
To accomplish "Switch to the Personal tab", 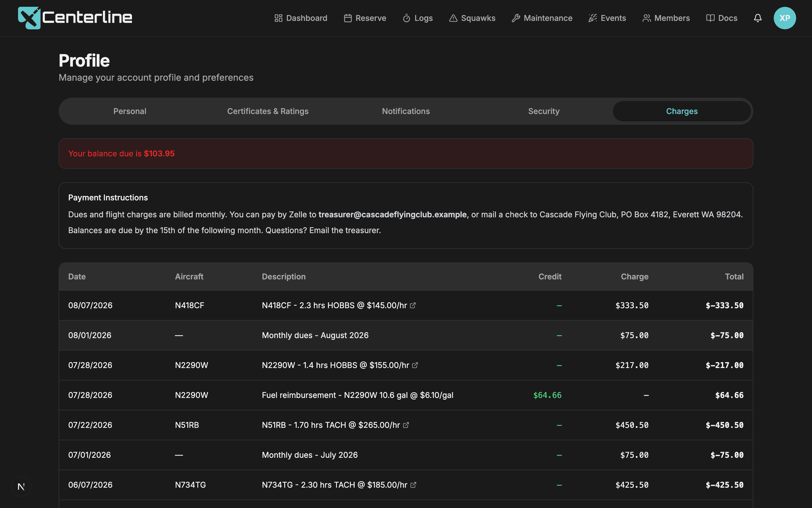I will [x=130, y=111].
